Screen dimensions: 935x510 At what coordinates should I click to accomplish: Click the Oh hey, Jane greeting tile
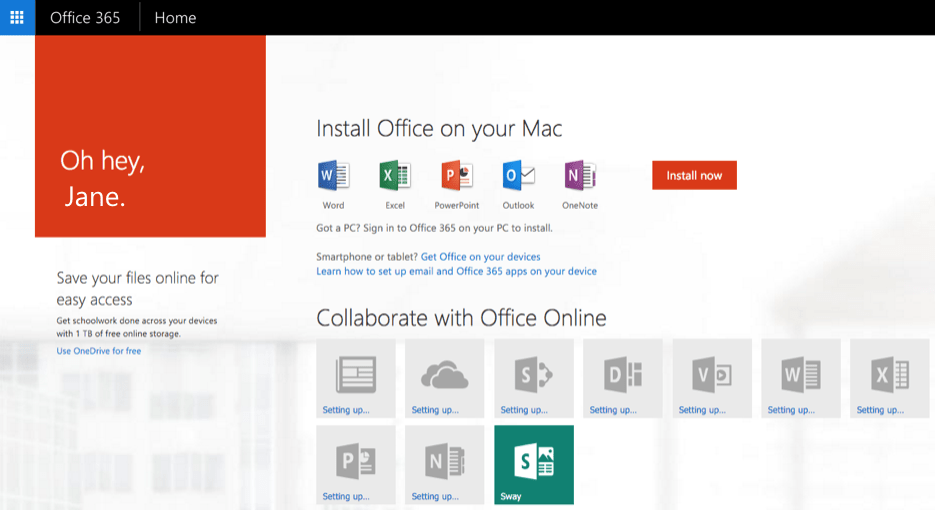point(150,136)
